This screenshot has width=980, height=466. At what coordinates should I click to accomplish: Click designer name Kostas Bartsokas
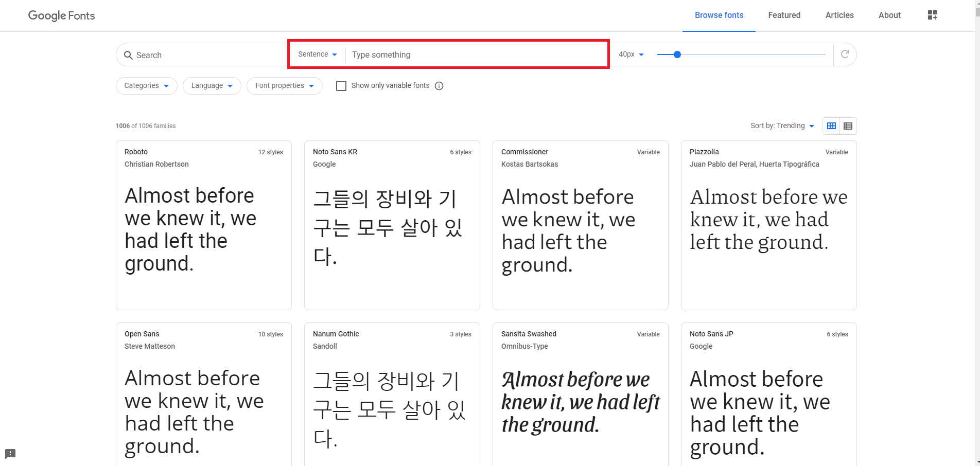pos(530,164)
